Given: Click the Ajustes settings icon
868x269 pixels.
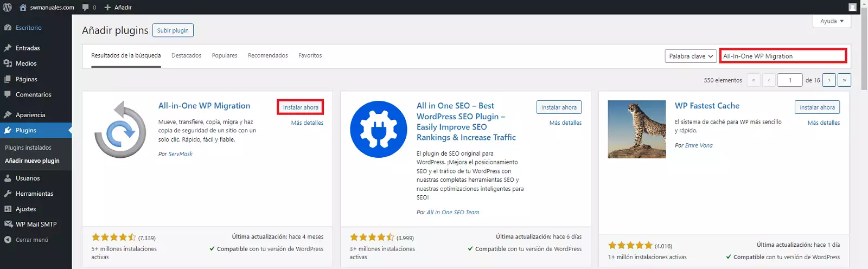Looking at the screenshot, I should point(8,209).
